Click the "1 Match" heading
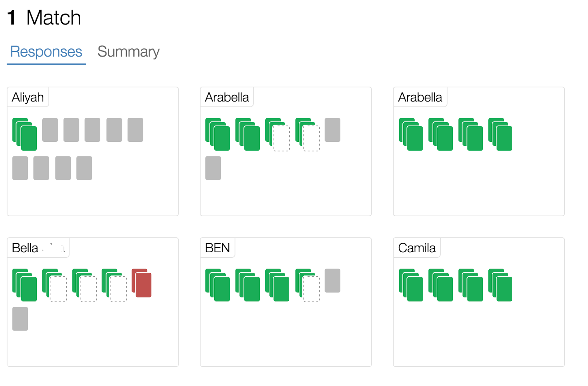The height and width of the screenshot is (386, 588). [x=44, y=18]
